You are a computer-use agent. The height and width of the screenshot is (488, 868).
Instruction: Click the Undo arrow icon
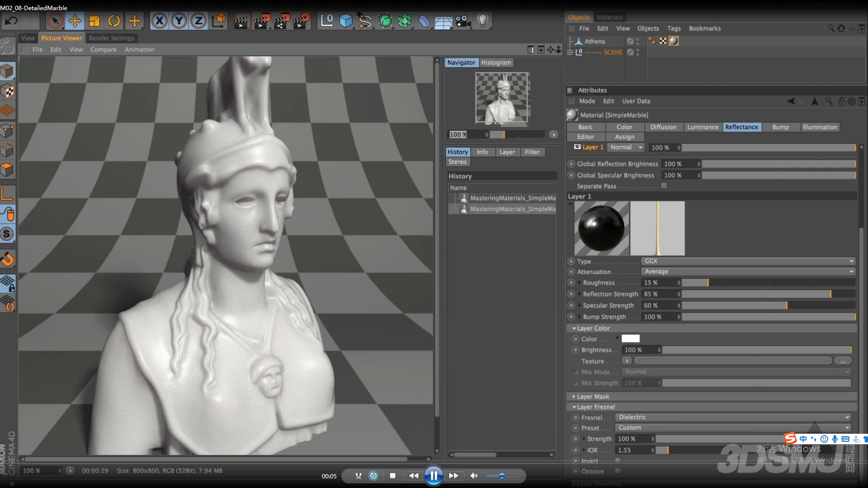click(x=11, y=21)
